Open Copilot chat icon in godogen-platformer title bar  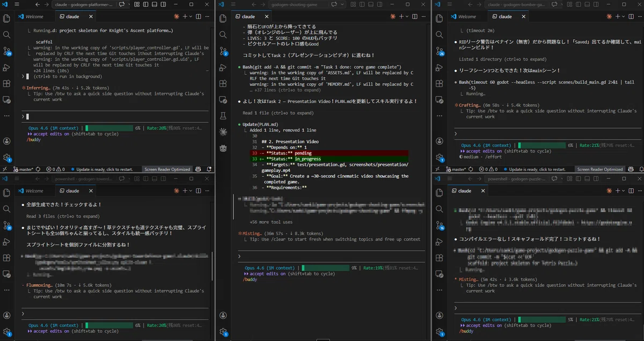[x=121, y=4]
